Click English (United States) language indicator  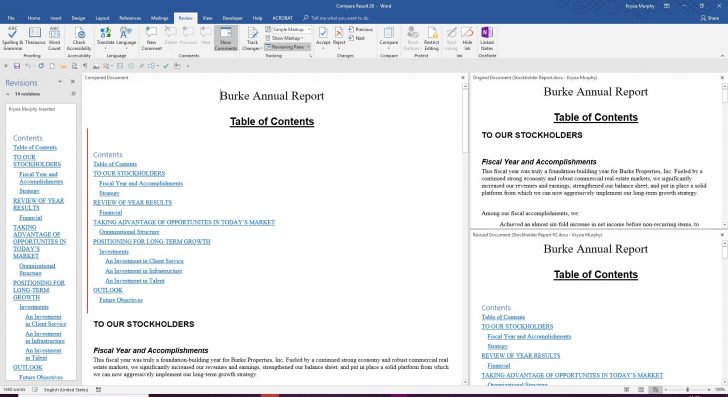click(65, 390)
